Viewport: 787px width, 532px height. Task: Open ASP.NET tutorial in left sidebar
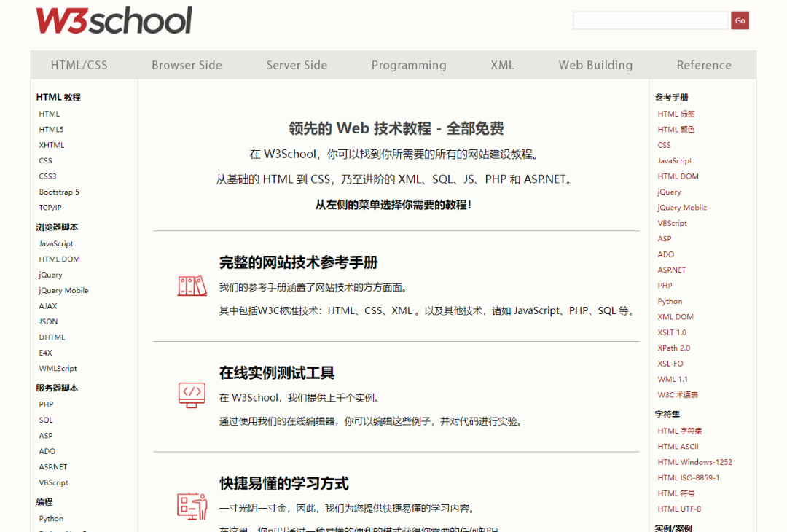tap(52, 466)
